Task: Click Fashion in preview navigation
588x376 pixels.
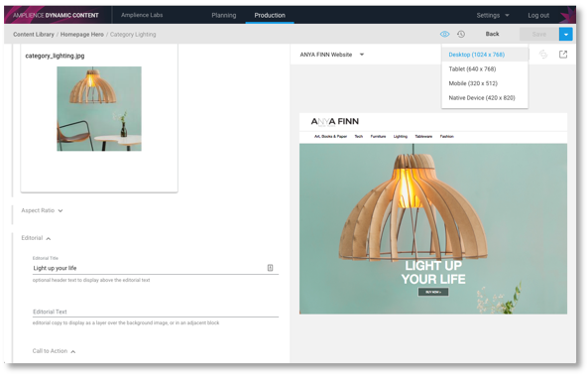Action: (446, 137)
